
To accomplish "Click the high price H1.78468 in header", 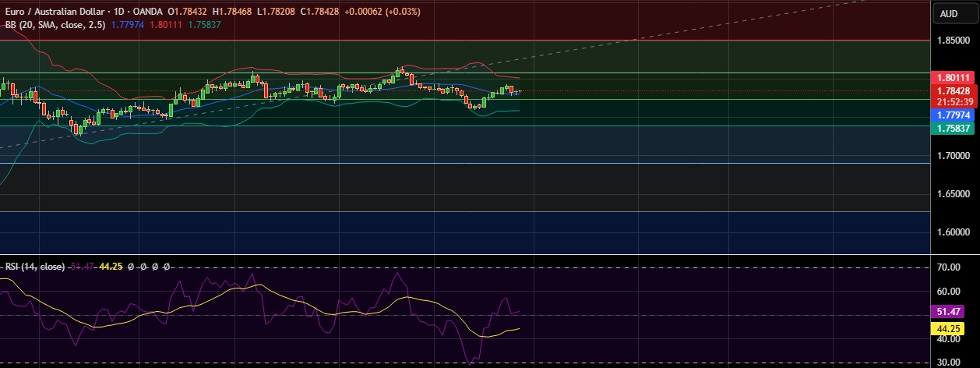I will pyautogui.click(x=236, y=9).
